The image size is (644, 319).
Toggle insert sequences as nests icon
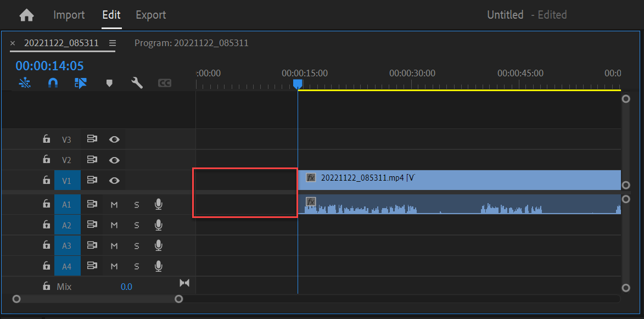coord(25,83)
